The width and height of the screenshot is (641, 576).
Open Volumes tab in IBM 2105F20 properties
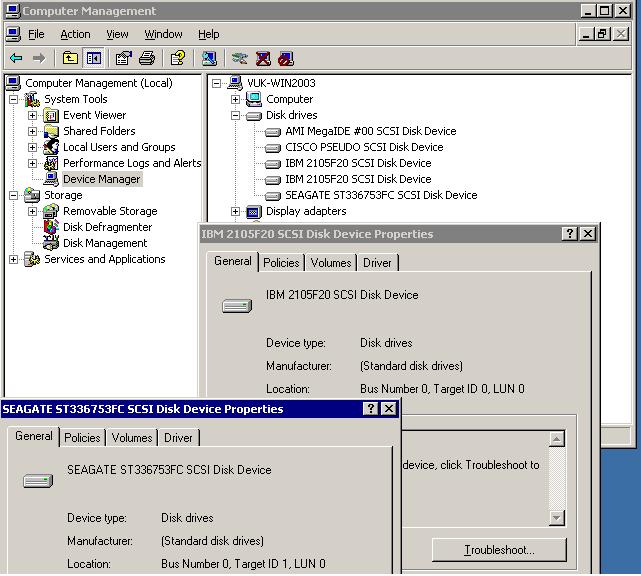coord(330,263)
